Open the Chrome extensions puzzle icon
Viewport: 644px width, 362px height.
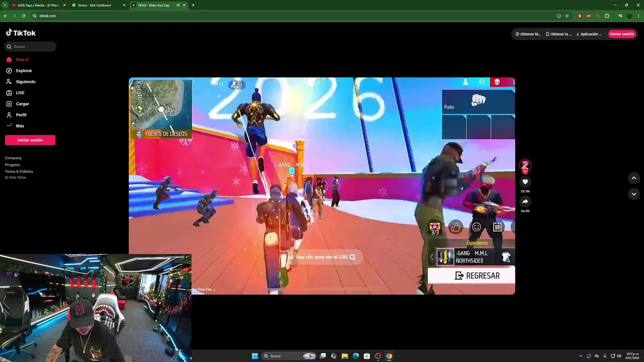pos(607,16)
